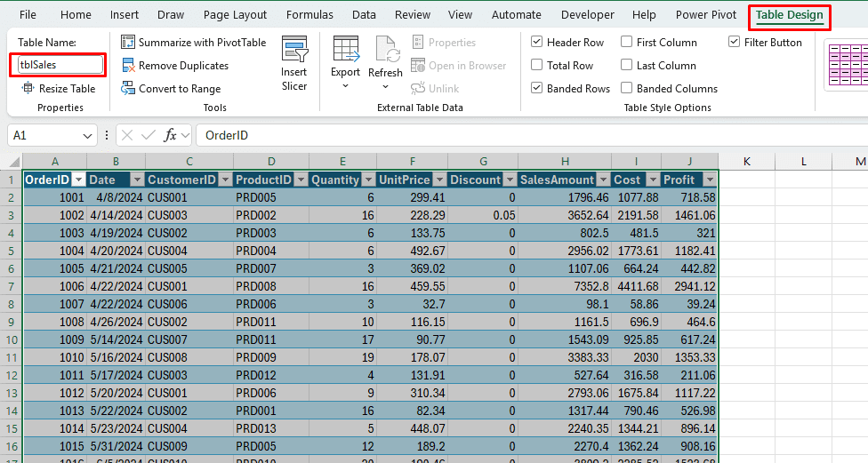This screenshot has height=463, width=868.
Task: Enable the Total Row checkbox
Action: [x=537, y=66]
